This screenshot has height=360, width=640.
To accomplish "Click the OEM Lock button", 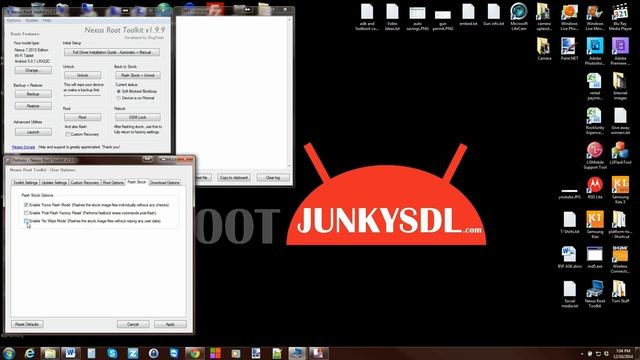I will (138, 118).
